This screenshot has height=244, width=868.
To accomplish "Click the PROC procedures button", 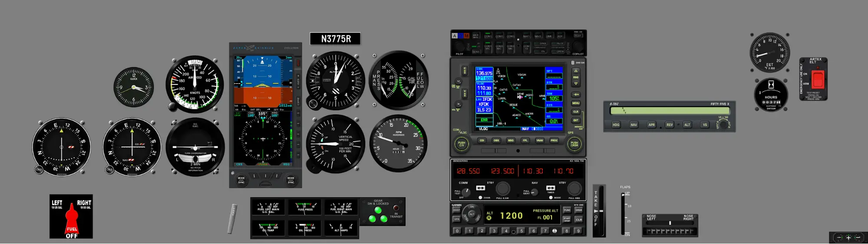I will pyautogui.click(x=554, y=140).
